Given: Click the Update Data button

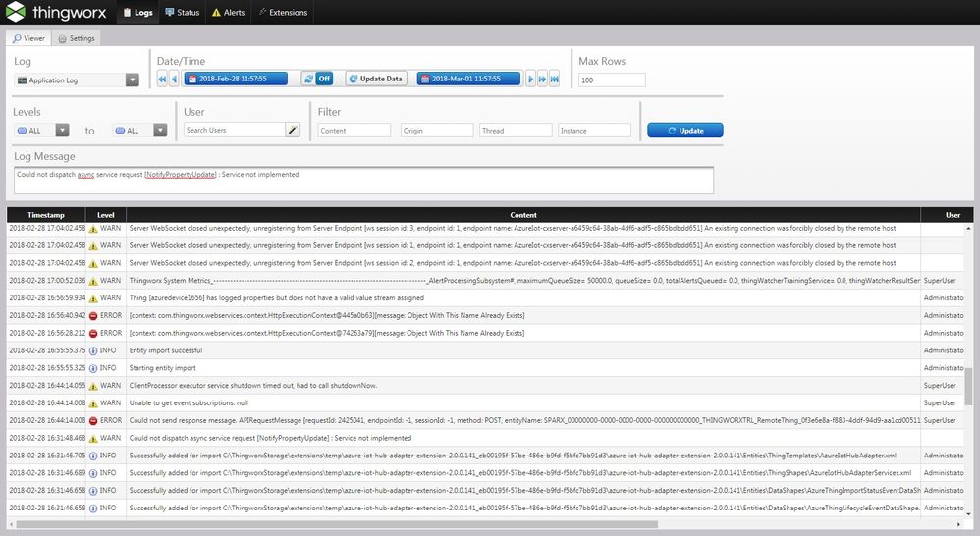Looking at the screenshot, I should pos(376,79).
